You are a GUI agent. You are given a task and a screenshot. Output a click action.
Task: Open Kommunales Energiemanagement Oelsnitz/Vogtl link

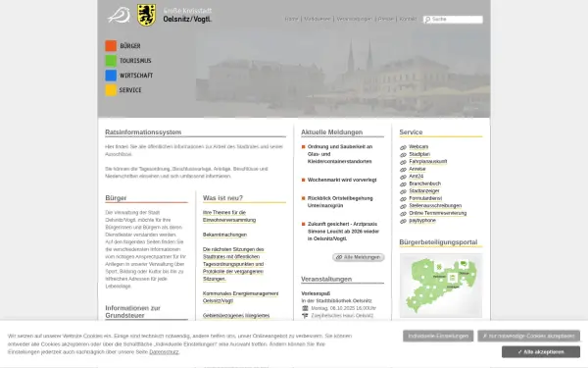[240, 297]
